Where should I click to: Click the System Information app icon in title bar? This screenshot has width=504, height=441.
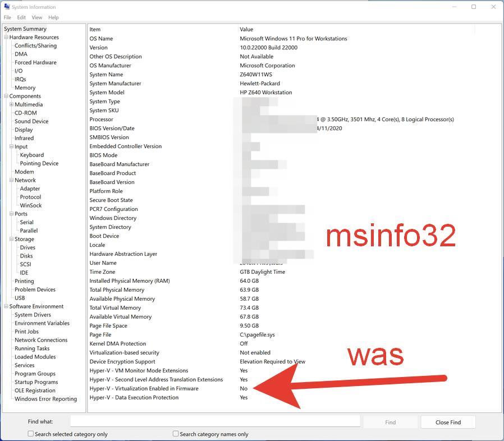tap(7, 6)
